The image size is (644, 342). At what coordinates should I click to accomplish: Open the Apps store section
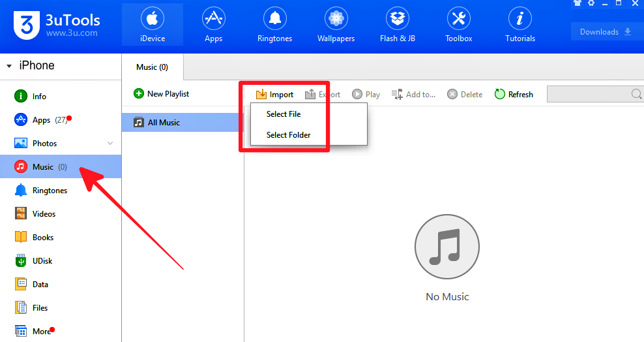pyautogui.click(x=214, y=25)
